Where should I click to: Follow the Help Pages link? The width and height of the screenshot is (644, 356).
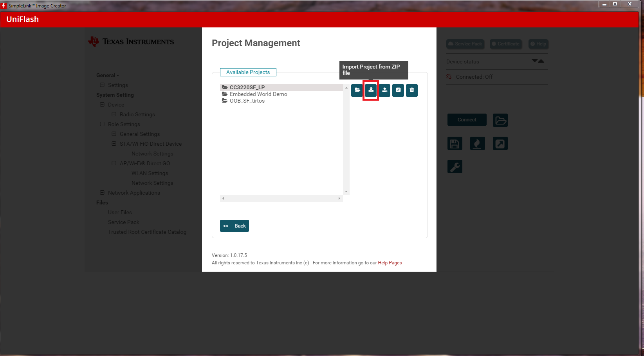390,263
